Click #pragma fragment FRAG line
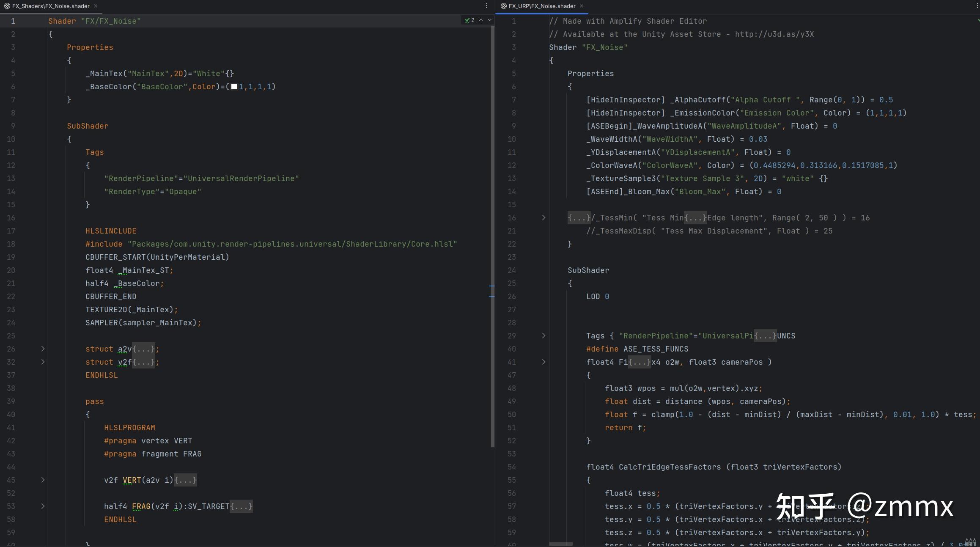Viewport: 980px width, 547px height. pos(153,454)
